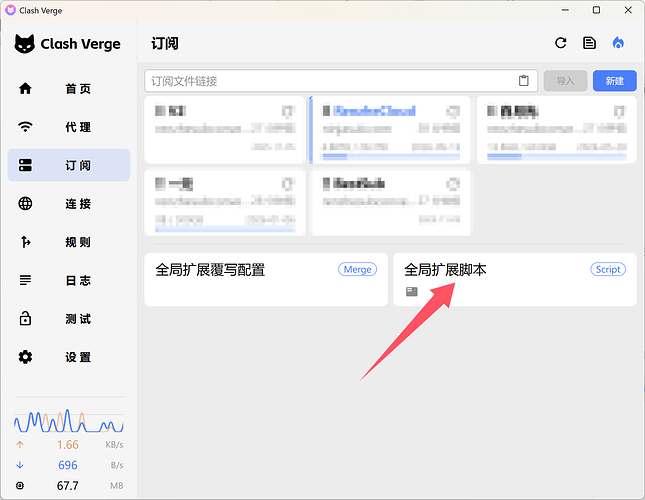Click the memory chip icon
645x500 pixels.
click(x=20, y=486)
